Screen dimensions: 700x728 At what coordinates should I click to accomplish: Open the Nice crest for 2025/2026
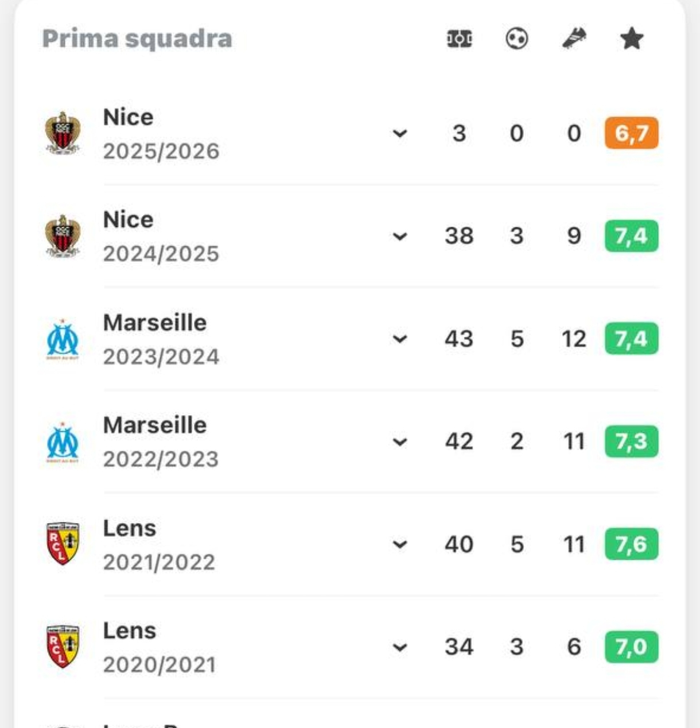click(63, 133)
